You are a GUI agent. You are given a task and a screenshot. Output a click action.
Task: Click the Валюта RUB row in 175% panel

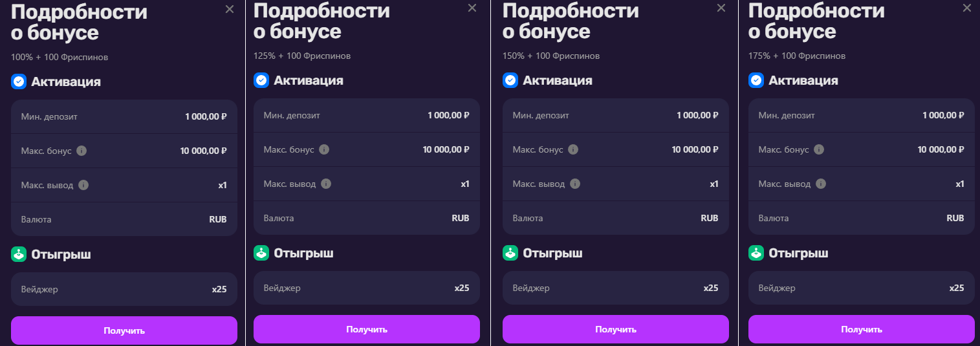861,218
